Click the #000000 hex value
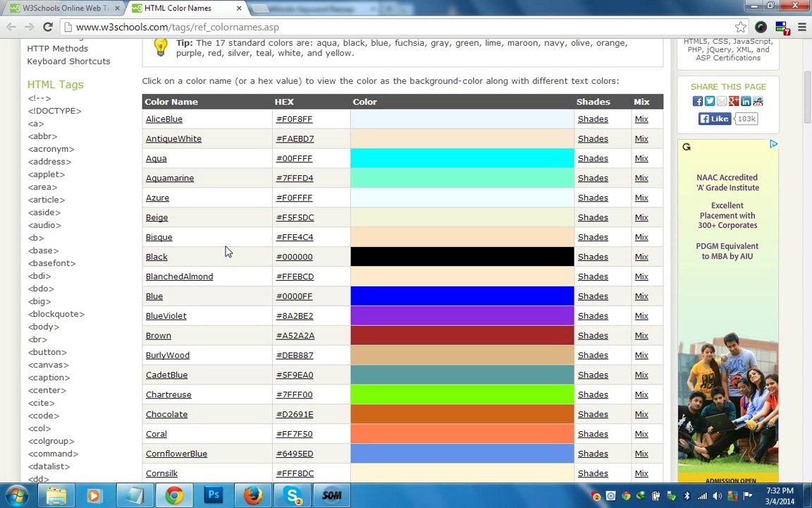The width and height of the screenshot is (812, 508). pyautogui.click(x=294, y=257)
